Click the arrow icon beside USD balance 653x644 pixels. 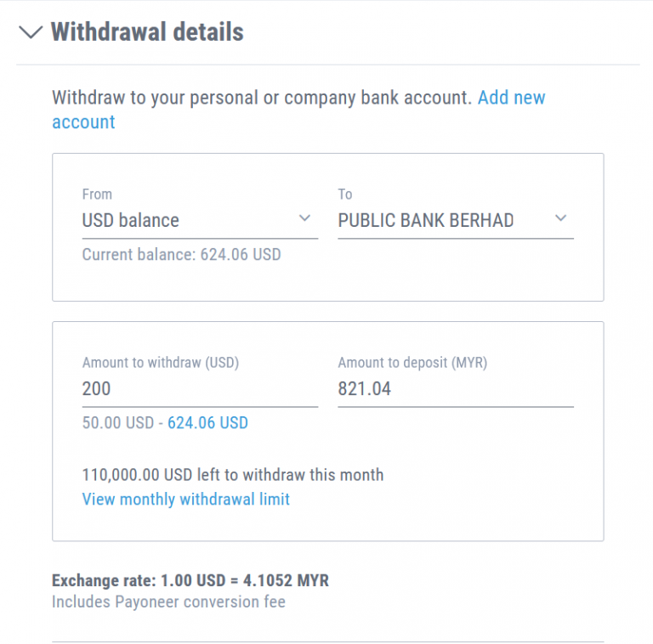(x=305, y=219)
